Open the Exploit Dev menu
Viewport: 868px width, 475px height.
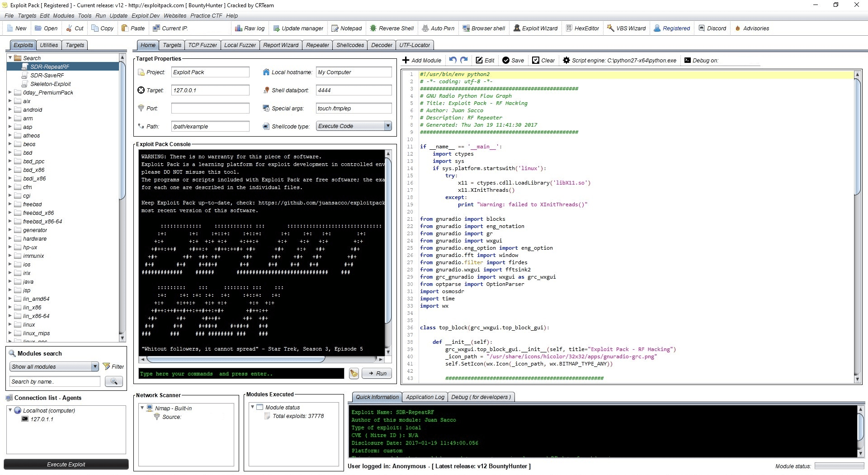click(x=146, y=15)
